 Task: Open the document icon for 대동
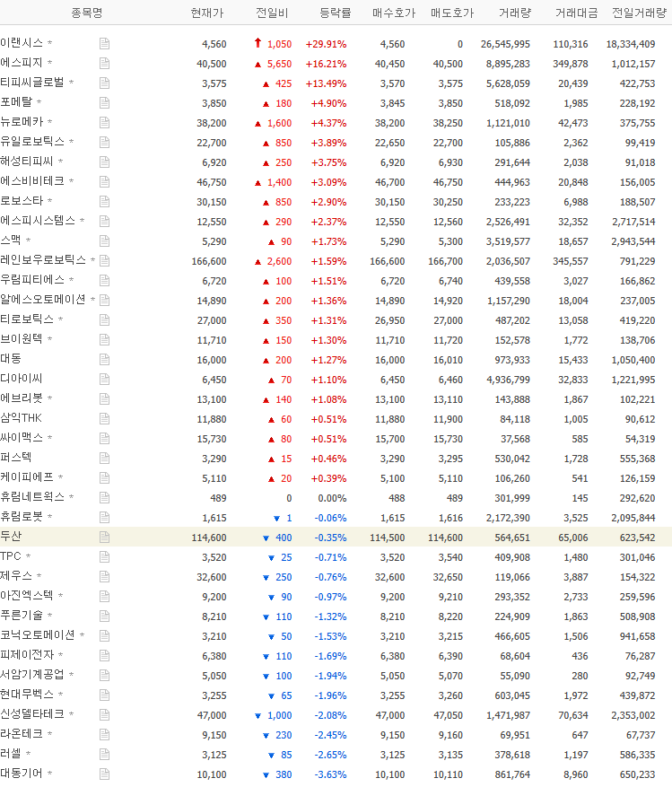click(104, 359)
